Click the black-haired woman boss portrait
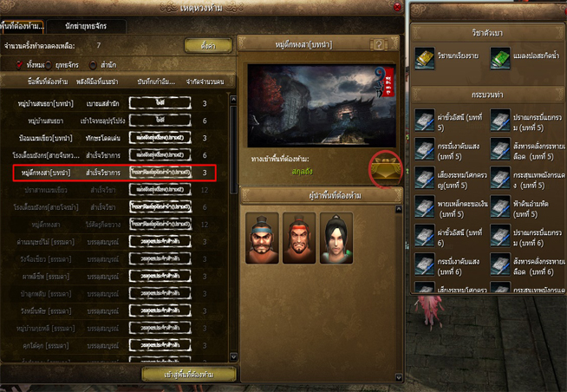 [336, 238]
